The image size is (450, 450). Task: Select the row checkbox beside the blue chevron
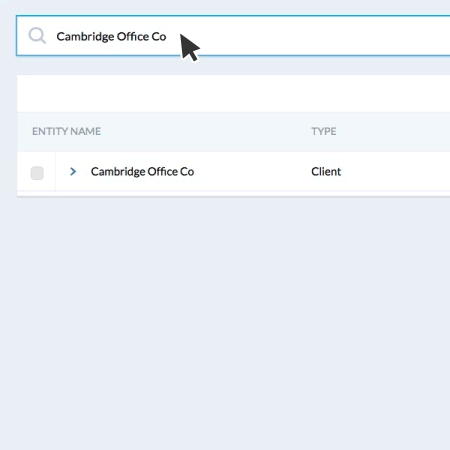coord(37,173)
